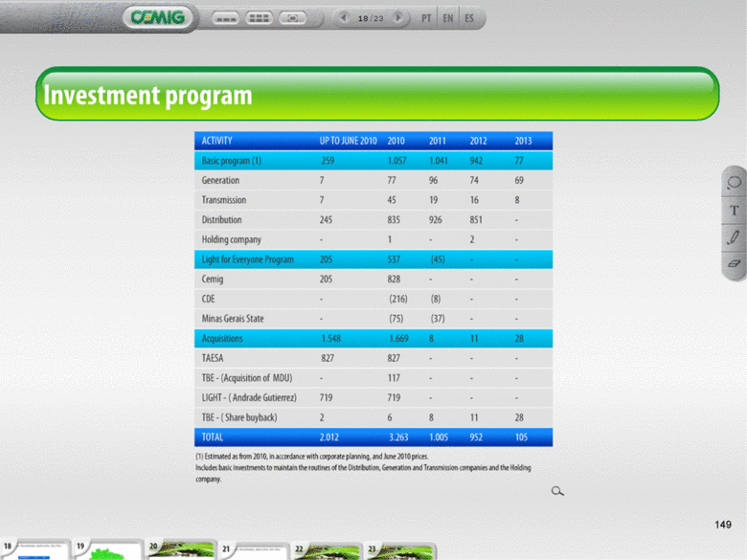Select the Text annotation tool
Screen dimensions: 747x560
pyautogui.click(x=735, y=210)
